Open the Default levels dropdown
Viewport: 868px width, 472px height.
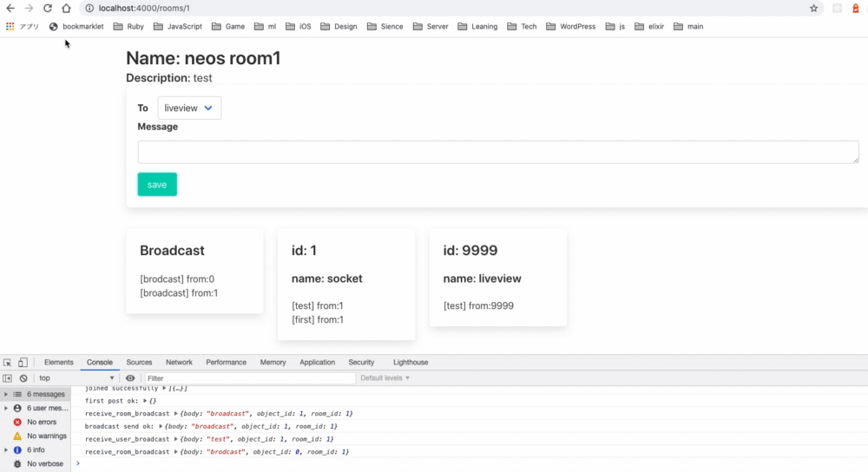coord(385,378)
